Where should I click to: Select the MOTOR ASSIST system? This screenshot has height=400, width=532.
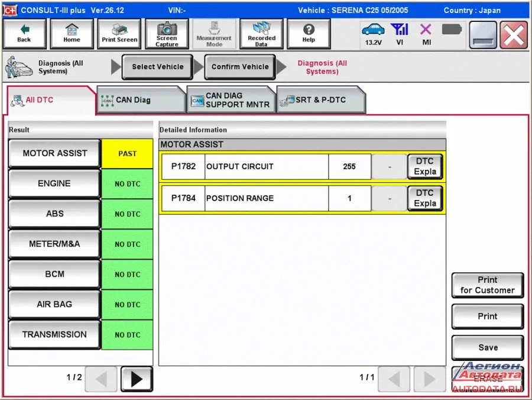(x=54, y=153)
